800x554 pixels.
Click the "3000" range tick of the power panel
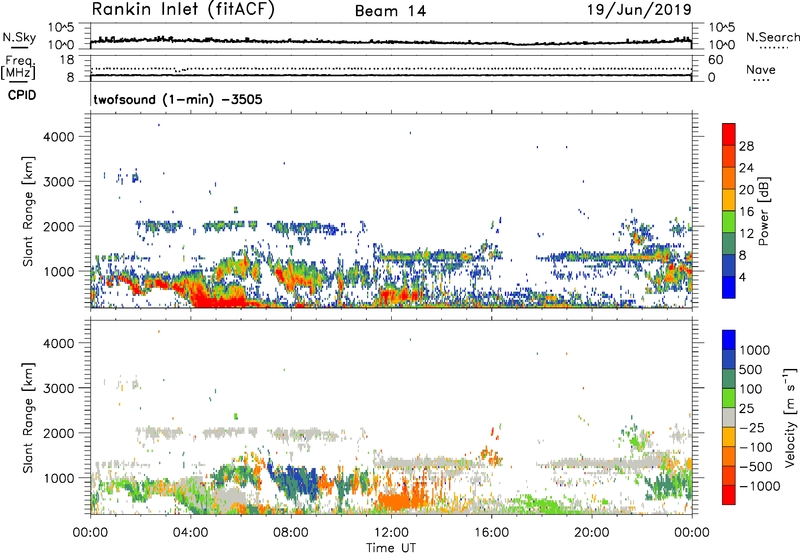point(58,182)
